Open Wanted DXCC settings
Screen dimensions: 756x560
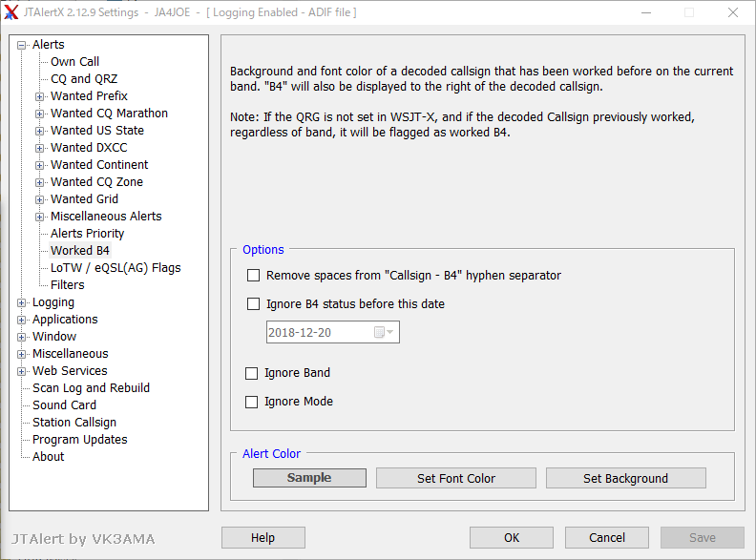[x=89, y=148]
